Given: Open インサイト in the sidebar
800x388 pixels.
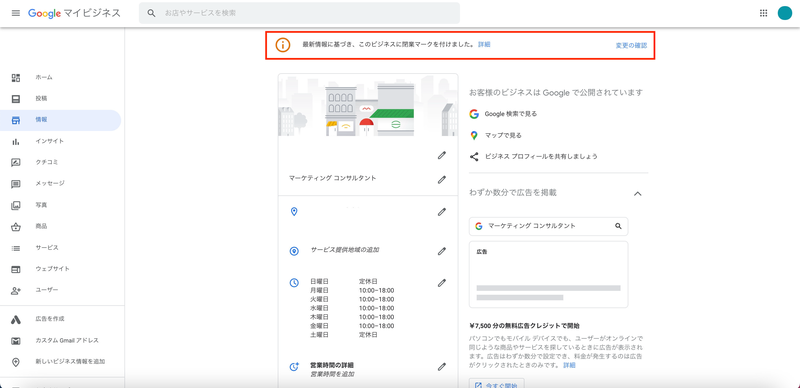Looking at the screenshot, I should point(61,141).
